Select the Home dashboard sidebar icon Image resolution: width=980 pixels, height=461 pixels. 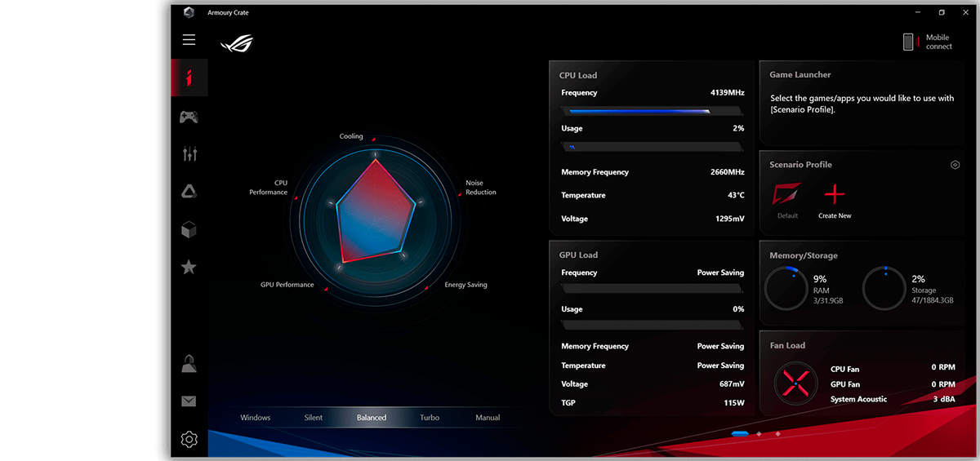189,78
